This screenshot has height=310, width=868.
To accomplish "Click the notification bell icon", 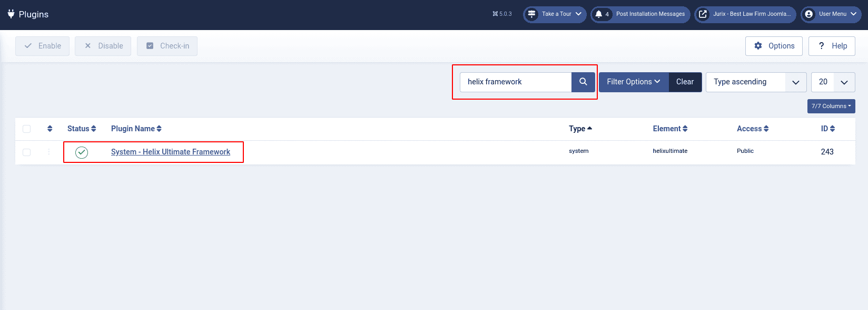I will [x=599, y=14].
